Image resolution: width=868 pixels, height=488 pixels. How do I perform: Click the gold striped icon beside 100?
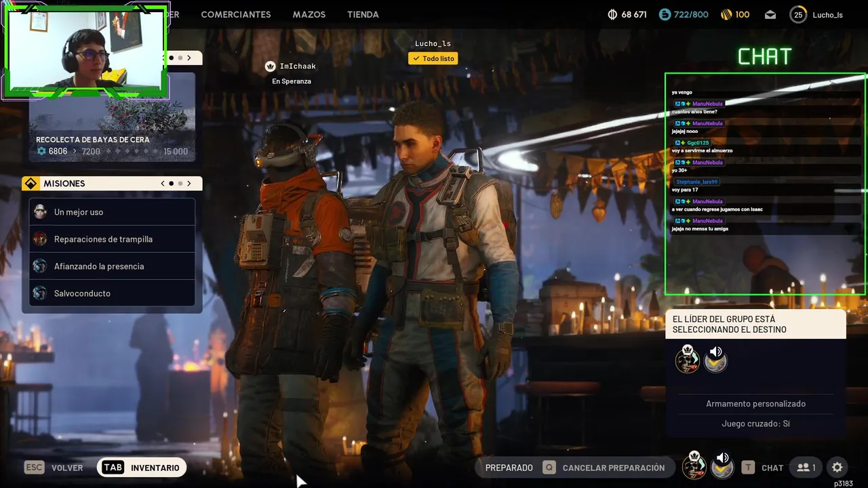coord(726,14)
